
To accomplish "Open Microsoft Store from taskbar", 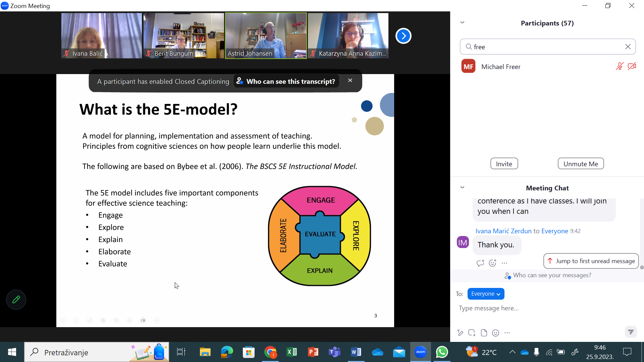I will tap(249, 352).
